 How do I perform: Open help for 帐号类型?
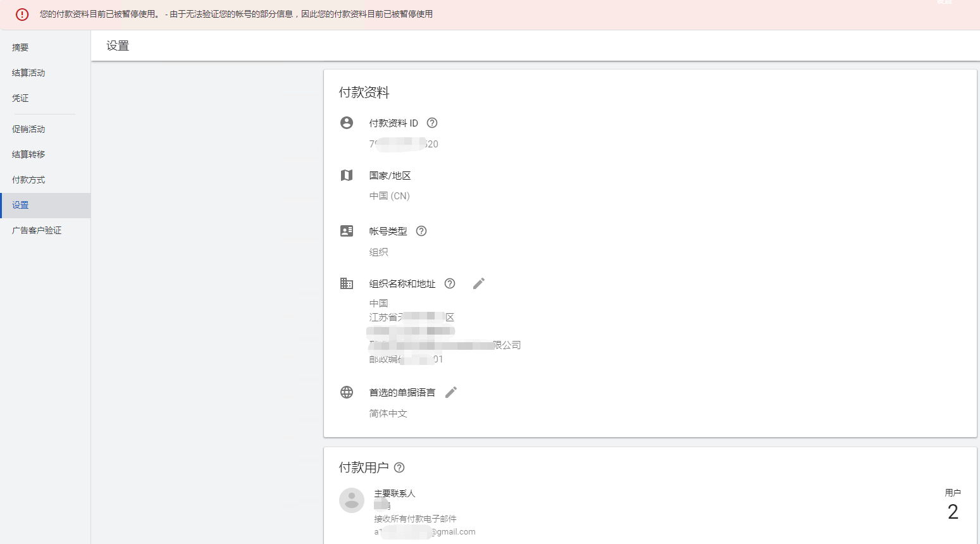(421, 231)
